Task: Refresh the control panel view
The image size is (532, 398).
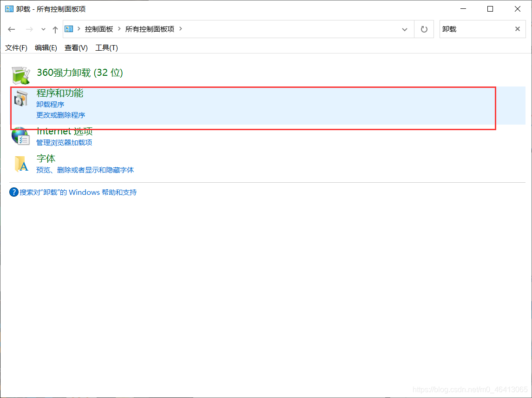Action: pos(424,29)
